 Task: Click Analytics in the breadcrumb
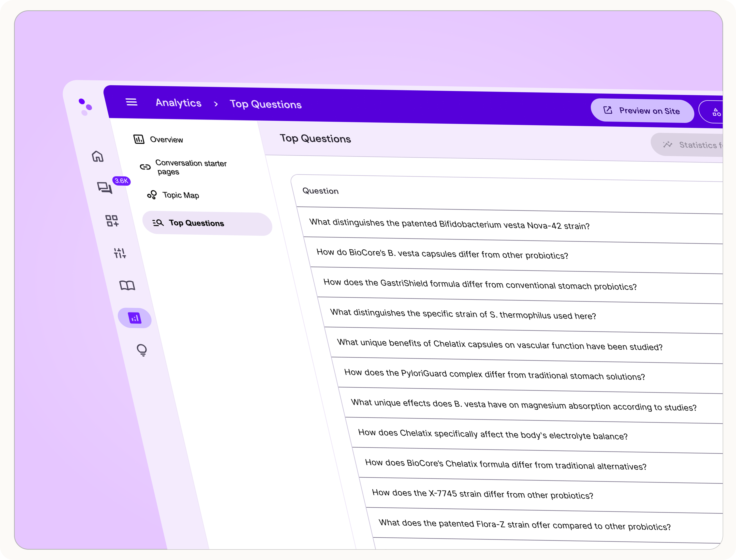click(x=178, y=103)
